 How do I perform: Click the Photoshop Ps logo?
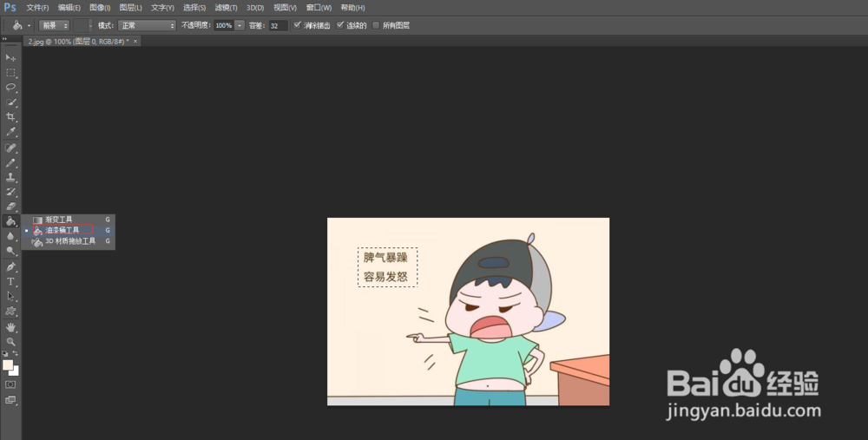point(10,7)
